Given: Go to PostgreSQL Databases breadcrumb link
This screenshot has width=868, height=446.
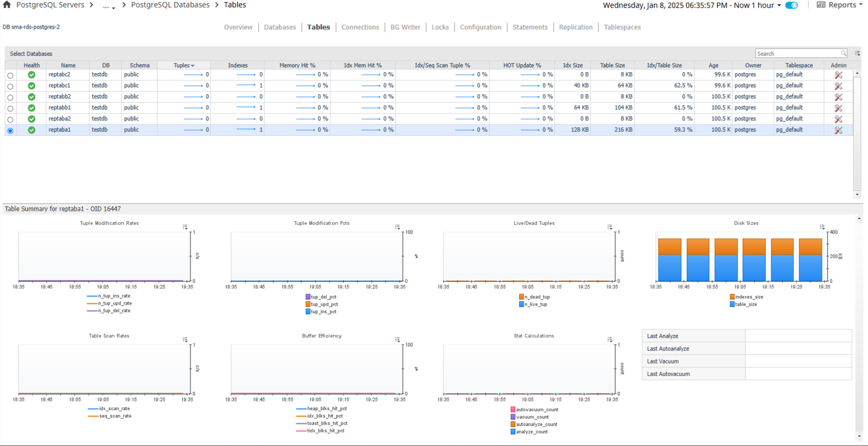Looking at the screenshot, I should click(170, 5).
